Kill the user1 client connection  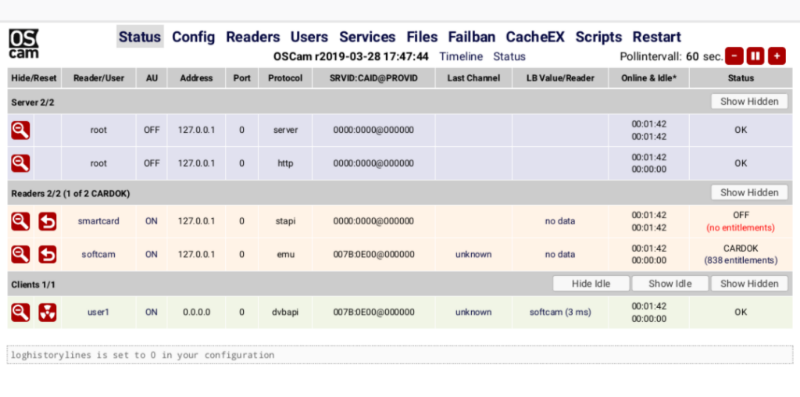(x=47, y=312)
